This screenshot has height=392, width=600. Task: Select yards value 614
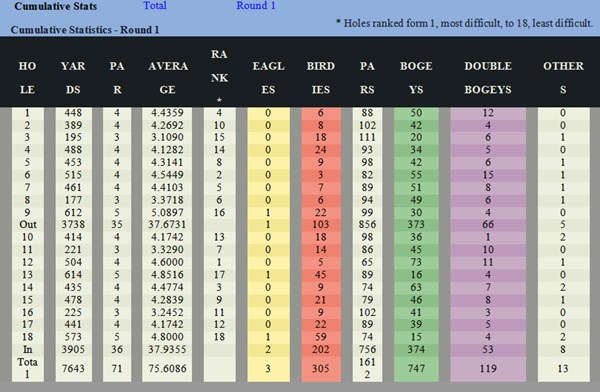tap(73, 275)
